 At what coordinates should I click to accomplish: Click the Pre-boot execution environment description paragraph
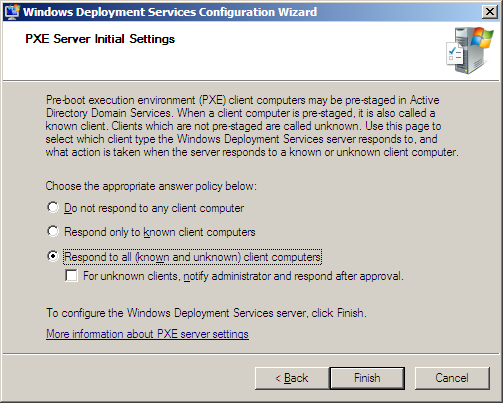click(x=252, y=126)
